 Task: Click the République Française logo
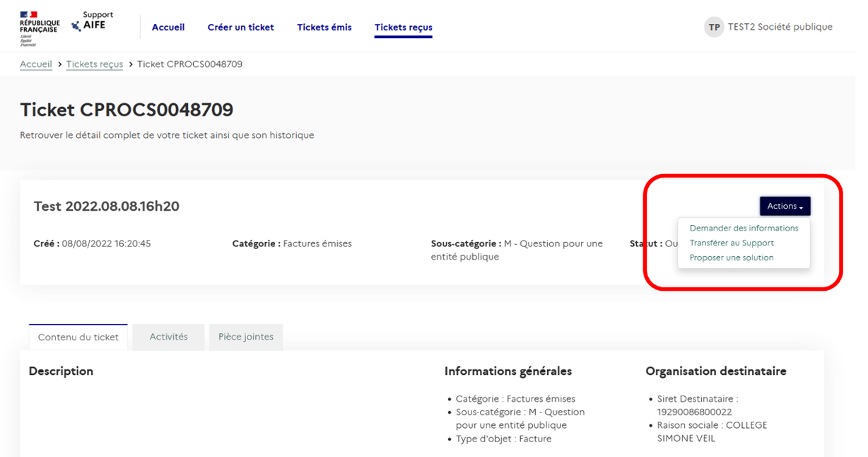[x=39, y=26]
